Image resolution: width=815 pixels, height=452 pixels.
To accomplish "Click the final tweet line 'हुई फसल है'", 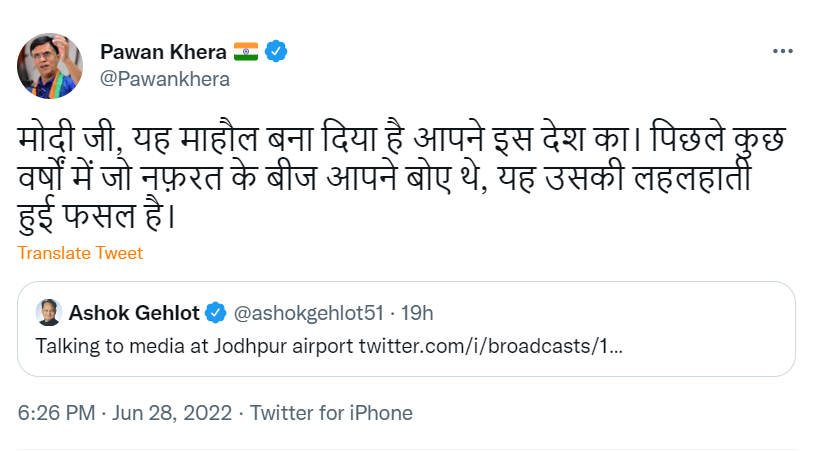I will [x=95, y=213].
